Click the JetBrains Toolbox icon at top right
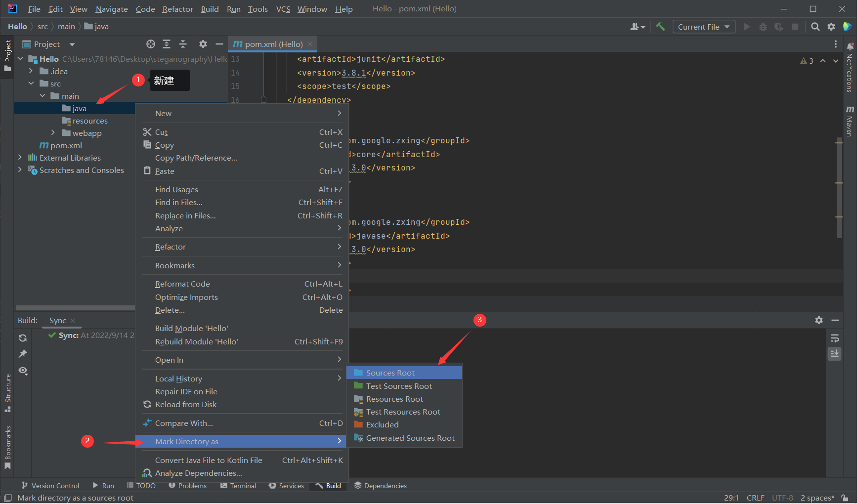This screenshot has width=857, height=504. coord(847,27)
